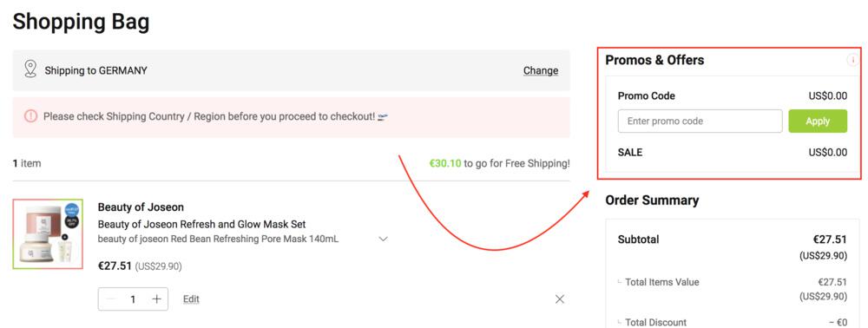The width and height of the screenshot is (868, 328).
Task: Click the Edit link beside quantity
Action: tap(191, 299)
